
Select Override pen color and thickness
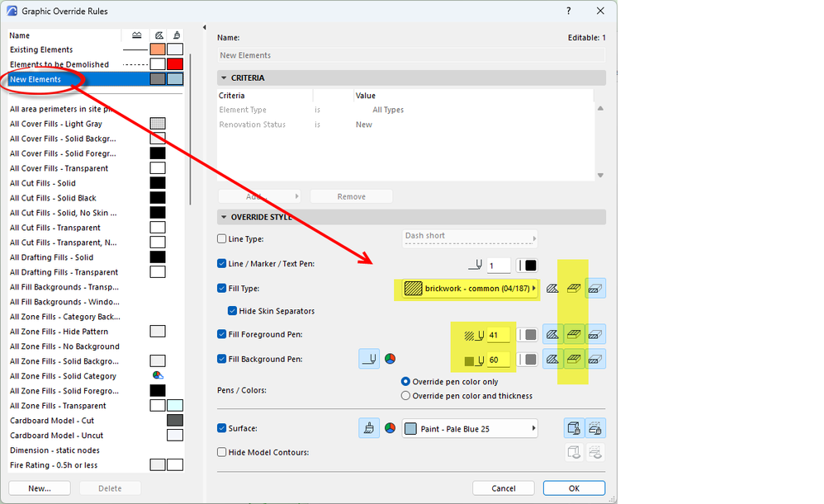405,396
